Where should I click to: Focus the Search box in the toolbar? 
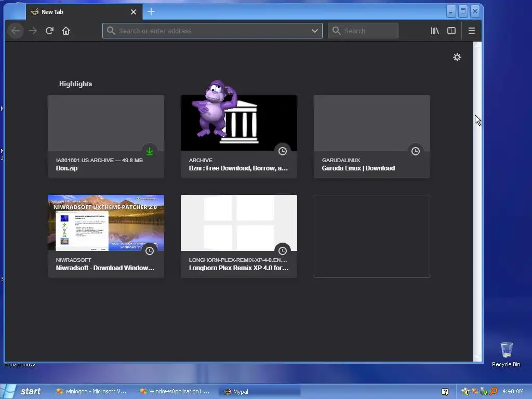363,31
